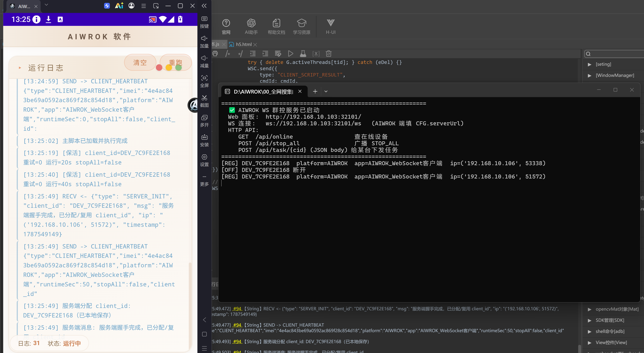644x353 pixels.
Task: Expand the SDK管理[SDK] tree node
Action: pyautogui.click(x=590, y=320)
